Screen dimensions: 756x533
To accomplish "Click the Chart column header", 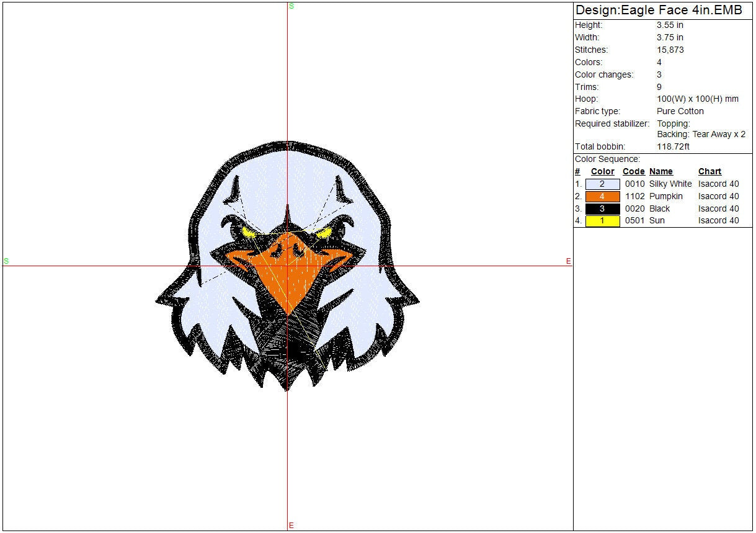I will pyautogui.click(x=709, y=172).
